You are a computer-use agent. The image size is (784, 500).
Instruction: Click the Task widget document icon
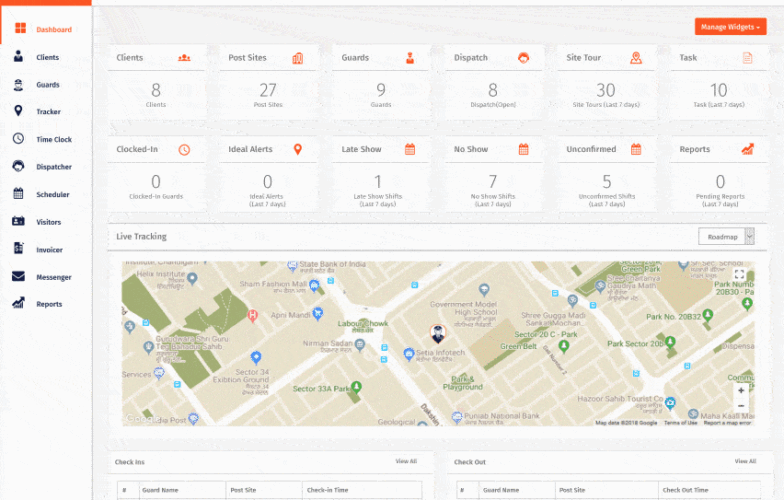[748, 58]
